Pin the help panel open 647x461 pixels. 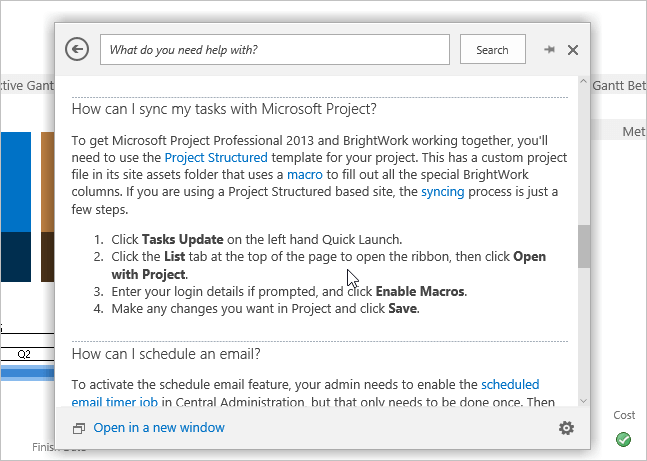(x=549, y=50)
